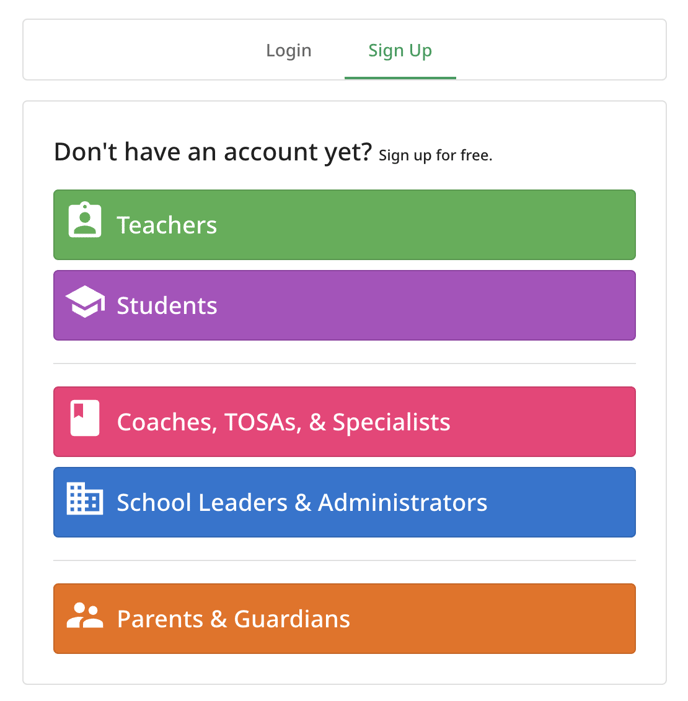
Task: Choose the purple Students button
Action: click(x=344, y=305)
